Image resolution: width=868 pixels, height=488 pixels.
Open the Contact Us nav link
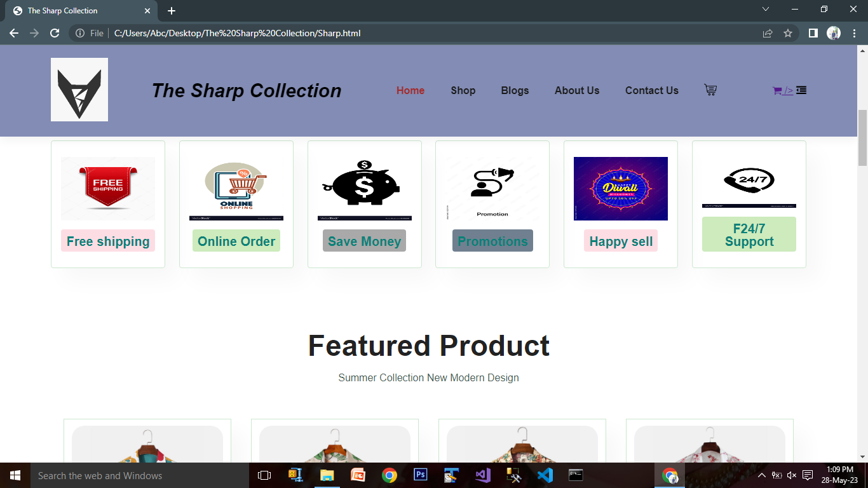point(652,90)
